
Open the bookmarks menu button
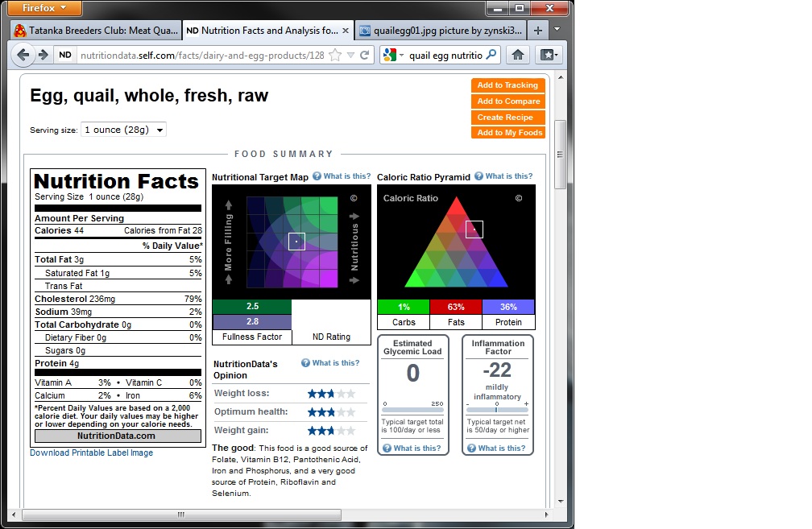(549, 55)
